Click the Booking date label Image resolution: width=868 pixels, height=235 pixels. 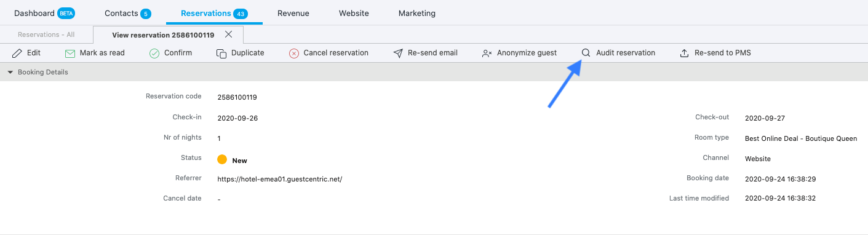pos(707,178)
